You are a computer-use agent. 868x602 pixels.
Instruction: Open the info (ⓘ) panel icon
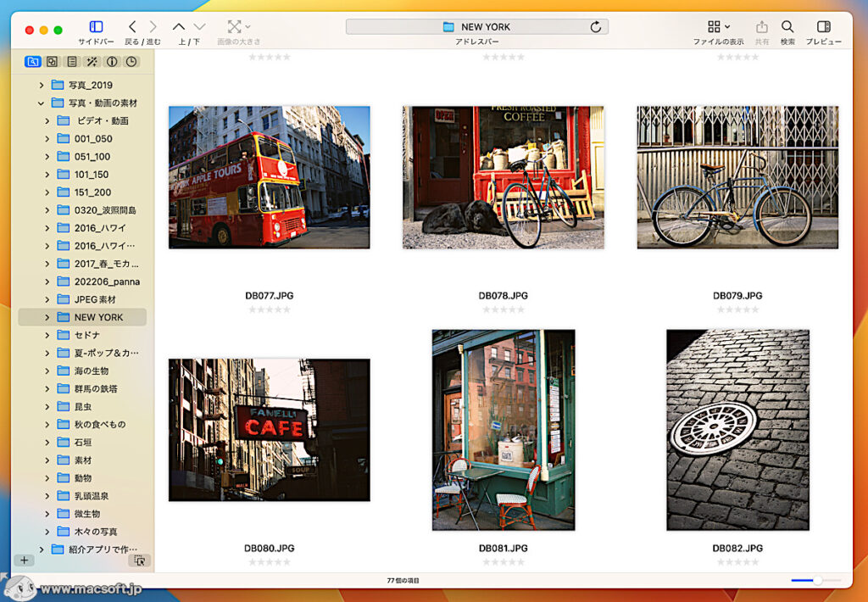pyautogui.click(x=111, y=61)
